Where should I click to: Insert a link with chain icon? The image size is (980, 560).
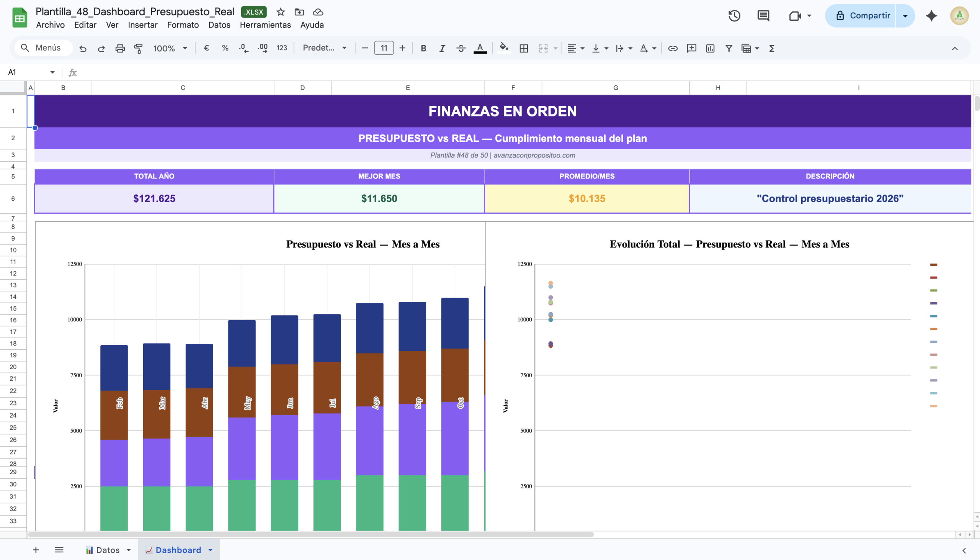coord(673,48)
